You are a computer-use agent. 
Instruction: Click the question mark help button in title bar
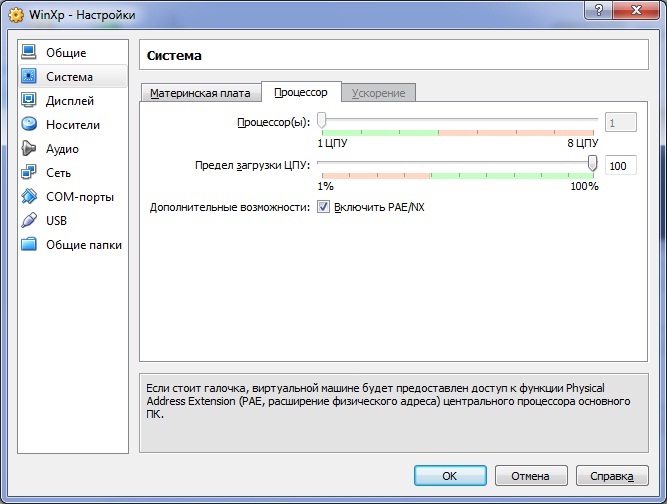tap(599, 10)
